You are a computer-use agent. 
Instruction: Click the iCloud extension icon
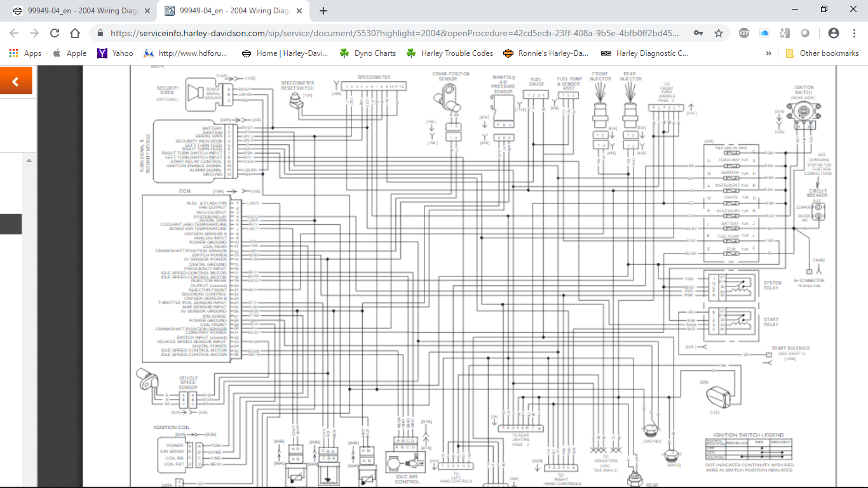[764, 33]
